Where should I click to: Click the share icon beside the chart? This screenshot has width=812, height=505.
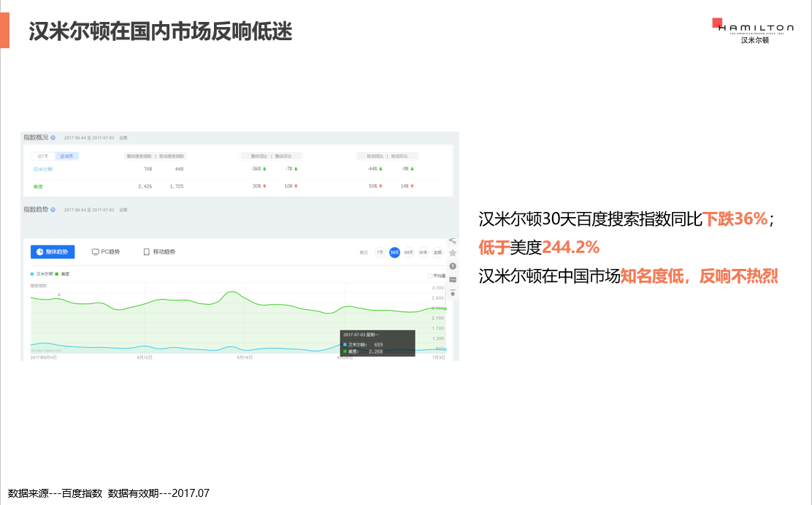(453, 241)
